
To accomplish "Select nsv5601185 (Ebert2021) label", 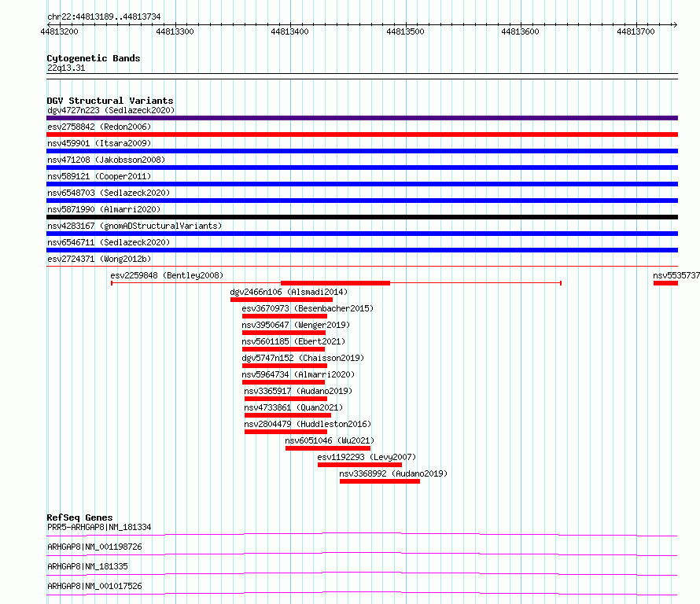I will click(x=293, y=341).
